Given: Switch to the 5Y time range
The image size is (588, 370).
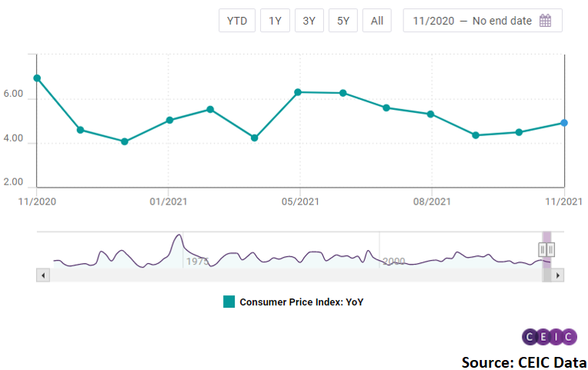Looking at the screenshot, I should (x=342, y=21).
